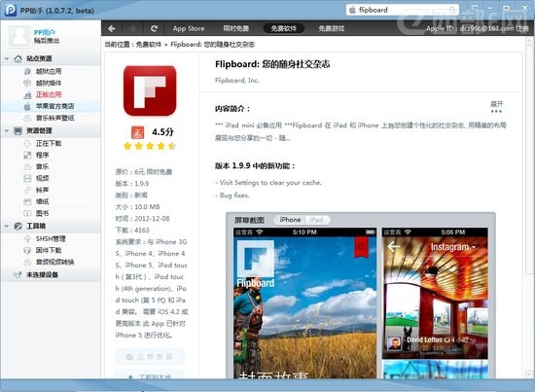535x392 pixels.
Task: Open 音乐铃声壁纸 in the sidebar
Action: pyautogui.click(x=54, y=118)
